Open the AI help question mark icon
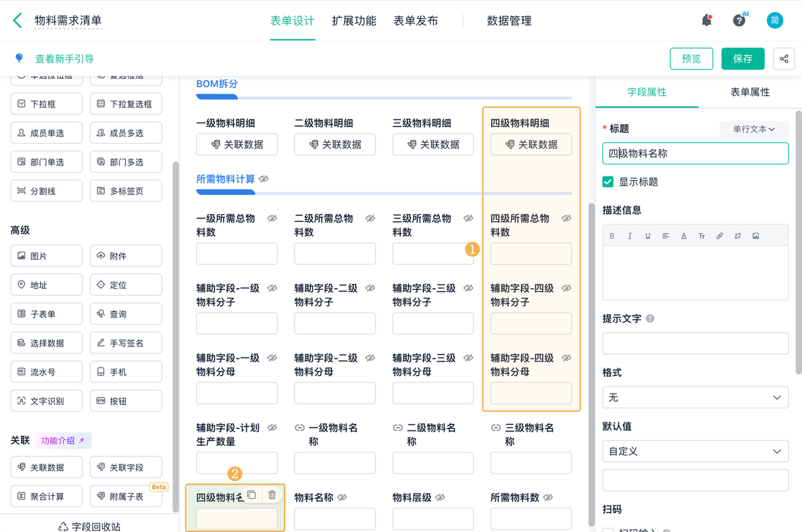The image size is (802, 532). coord(739,21)
